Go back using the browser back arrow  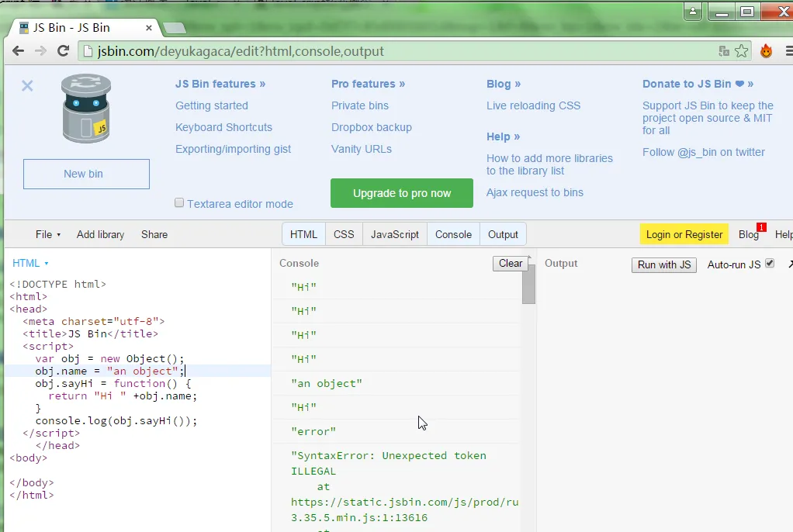click(19, 51)
